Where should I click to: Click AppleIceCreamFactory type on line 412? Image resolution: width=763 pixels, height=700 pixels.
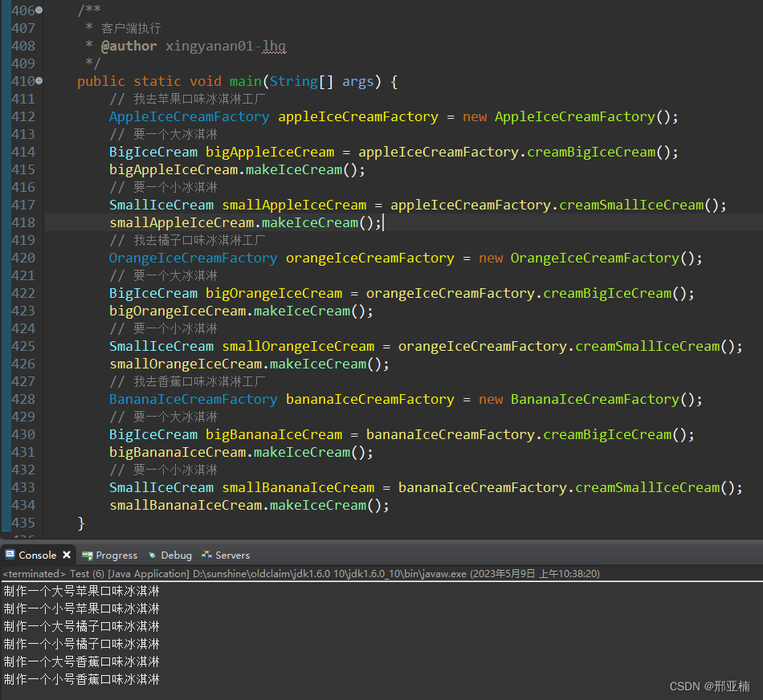click(189, 116)
